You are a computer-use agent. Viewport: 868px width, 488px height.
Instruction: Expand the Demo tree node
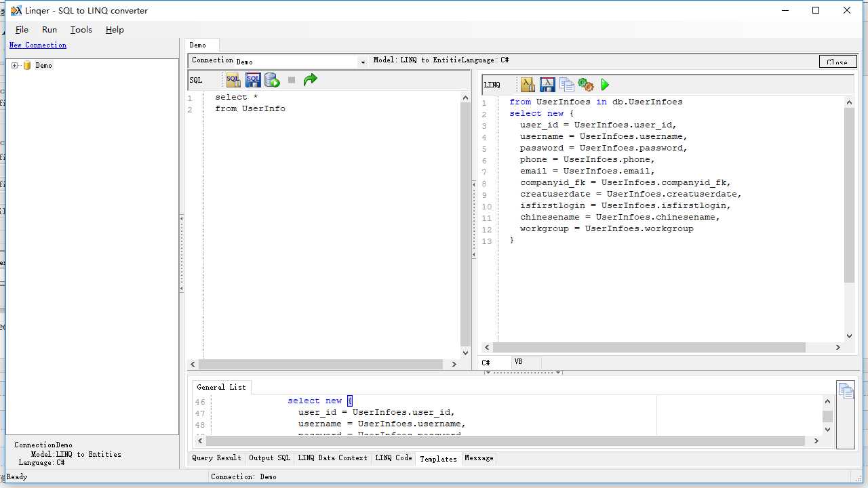[15, 65]
